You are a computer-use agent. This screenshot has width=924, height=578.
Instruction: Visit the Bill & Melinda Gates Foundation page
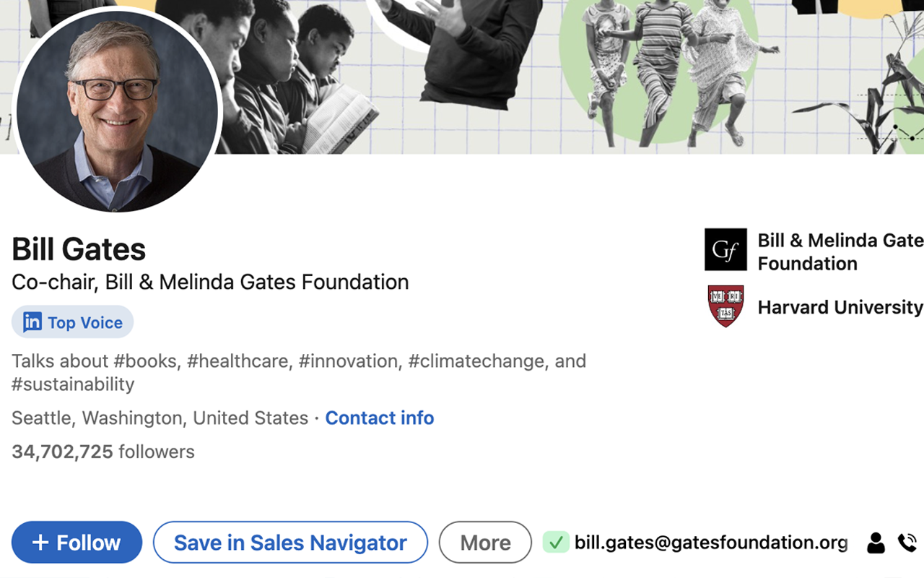pyautogui.click(x=840, y=251)
